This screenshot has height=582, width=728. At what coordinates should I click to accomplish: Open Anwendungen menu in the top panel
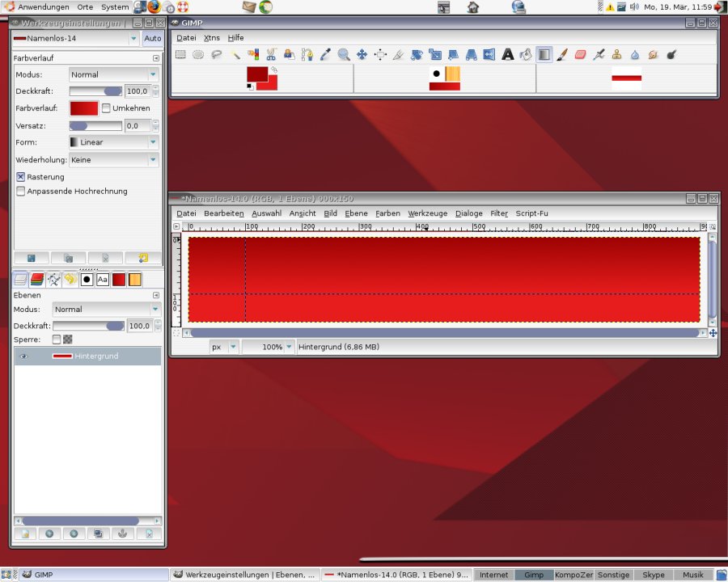coord(43,7)
